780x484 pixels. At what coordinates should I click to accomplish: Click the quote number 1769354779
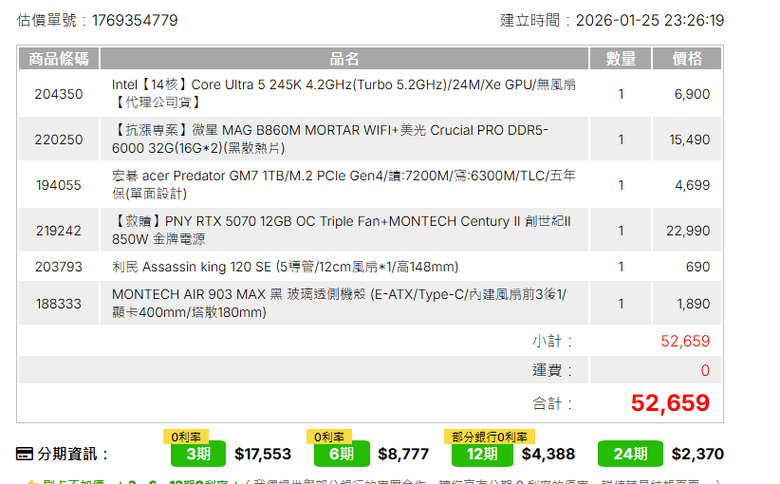click(x=135, y=20)
